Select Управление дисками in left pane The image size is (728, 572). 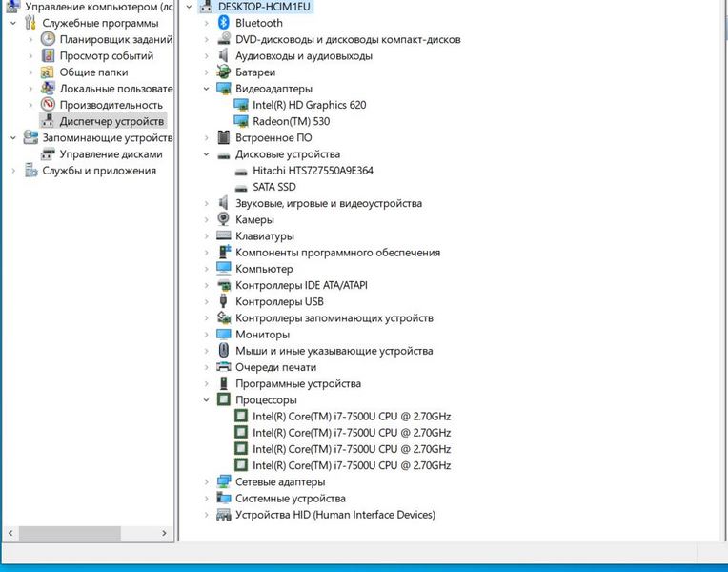click(111, 154)
